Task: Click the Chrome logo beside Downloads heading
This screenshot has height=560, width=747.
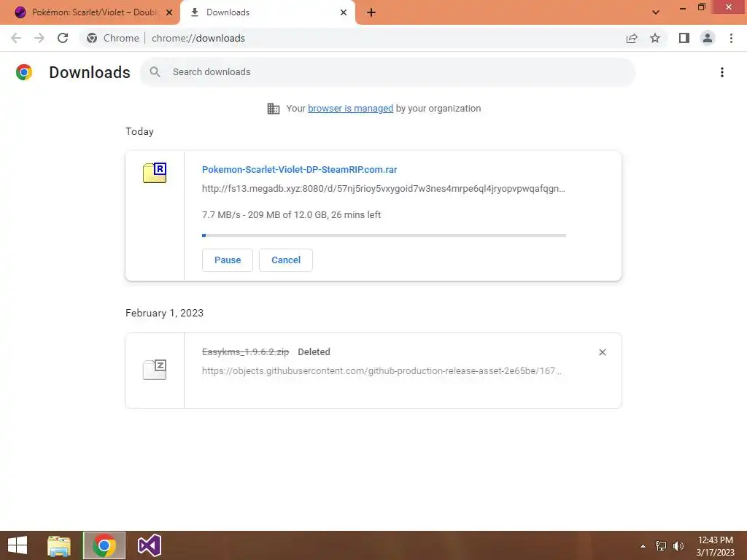Action: [24, 72]
